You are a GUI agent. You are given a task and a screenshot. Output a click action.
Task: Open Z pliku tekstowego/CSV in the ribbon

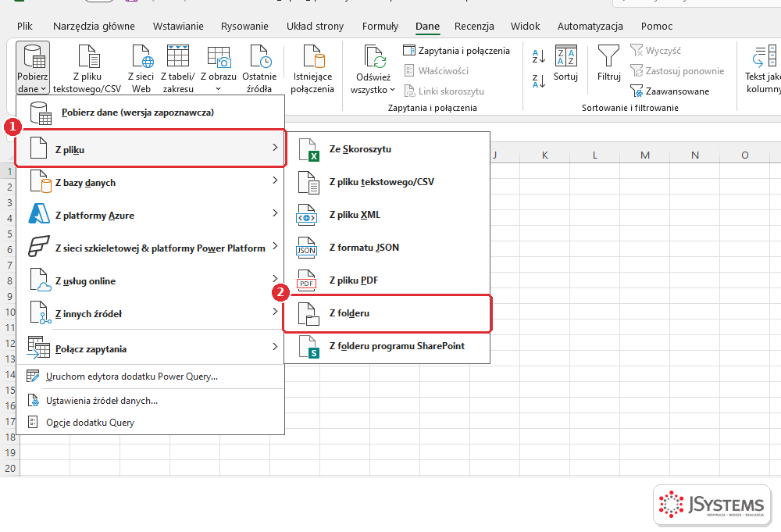pos(87,69)
